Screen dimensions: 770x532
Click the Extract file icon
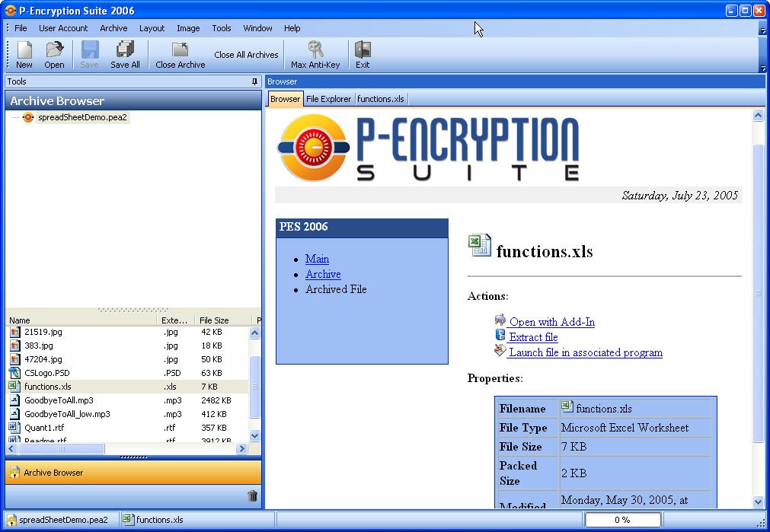click(x=500, y=335)
